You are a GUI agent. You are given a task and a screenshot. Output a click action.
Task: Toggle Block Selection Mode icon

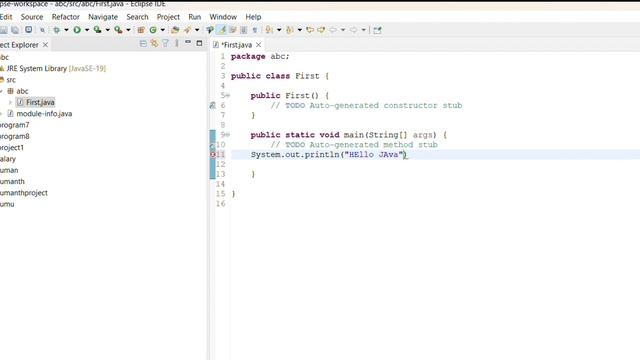click(x=244, y=30)
